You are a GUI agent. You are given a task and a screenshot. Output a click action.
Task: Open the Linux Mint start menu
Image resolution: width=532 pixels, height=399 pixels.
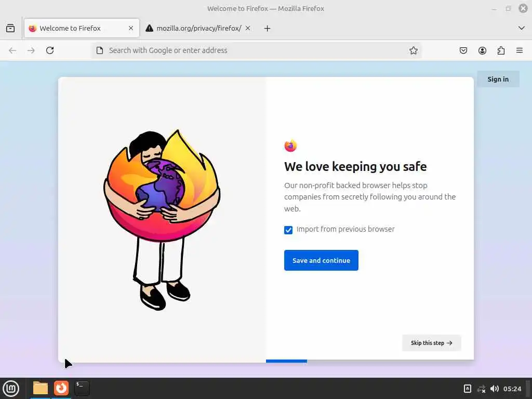(11, 389)
